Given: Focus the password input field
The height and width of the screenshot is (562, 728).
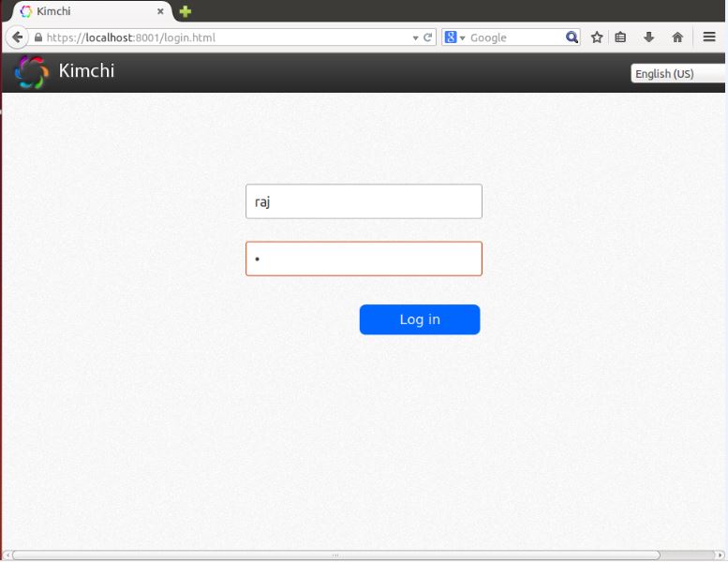Looking at the screenshot, I should coord(364,259).
